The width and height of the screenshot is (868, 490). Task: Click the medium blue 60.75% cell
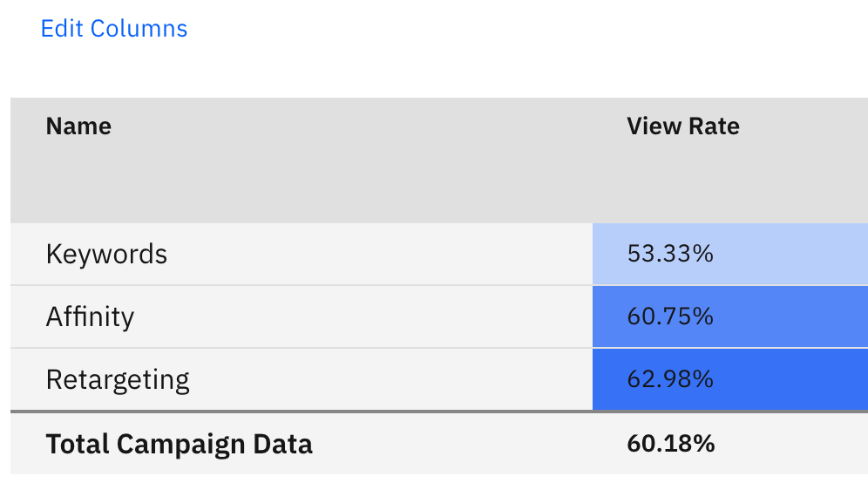730,316
